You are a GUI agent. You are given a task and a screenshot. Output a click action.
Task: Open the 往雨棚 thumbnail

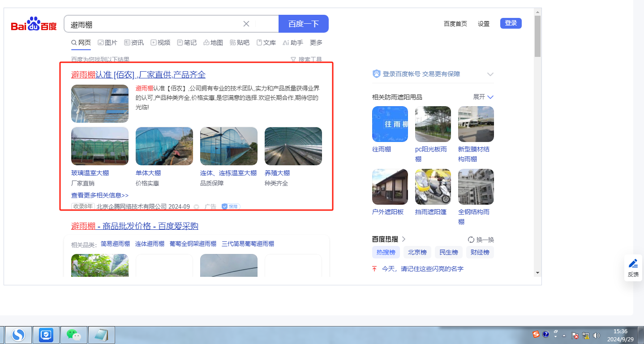pos(390,124)
